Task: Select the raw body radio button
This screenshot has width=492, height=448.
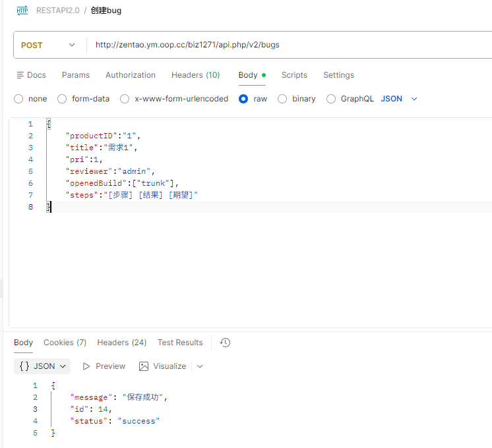Action: tap(243, 99)
